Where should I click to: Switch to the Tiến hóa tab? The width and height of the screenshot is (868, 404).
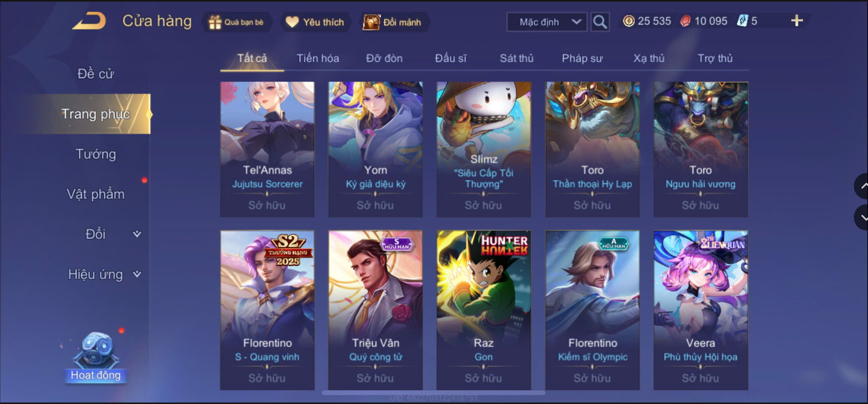(318, 58)
